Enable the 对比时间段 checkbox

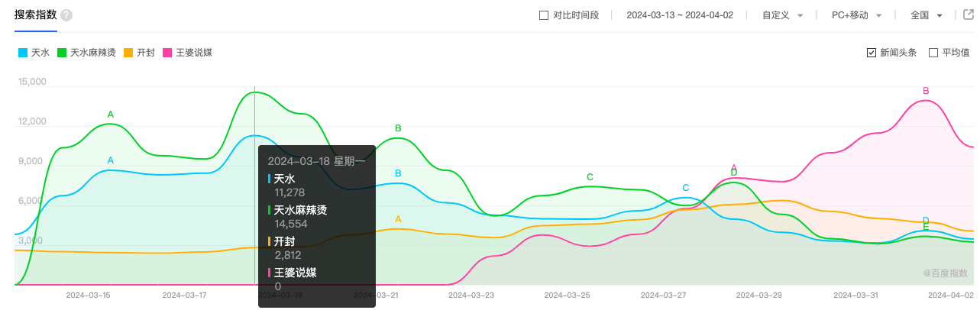[x=544, y=15]
